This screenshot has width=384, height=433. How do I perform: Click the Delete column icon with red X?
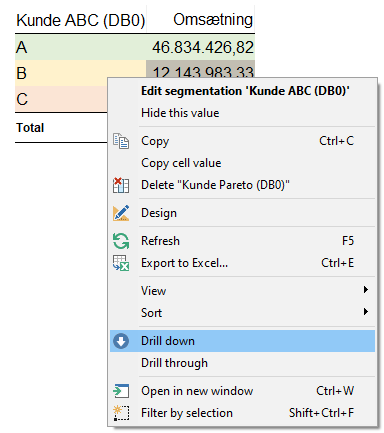[x=121, y=185]
